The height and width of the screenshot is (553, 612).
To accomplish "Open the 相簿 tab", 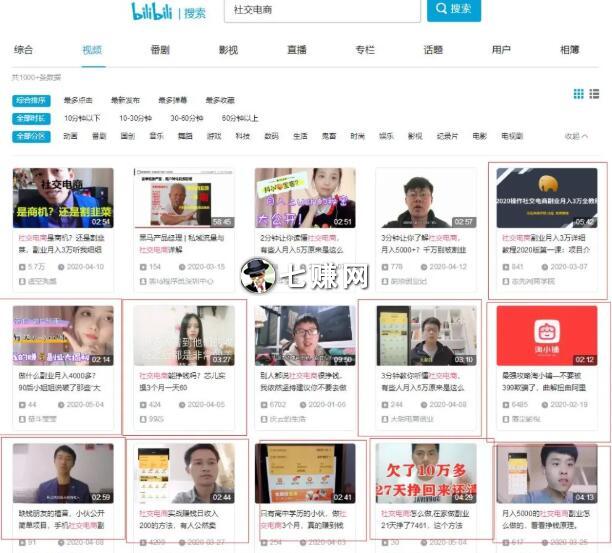I will [x=570, y=50].
